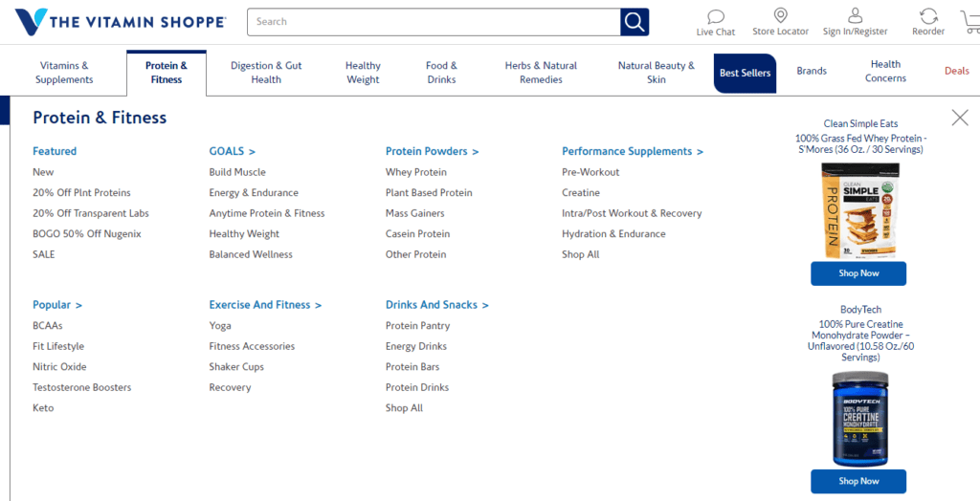Open Other Protein link
Screen dimensions: 980x501
[415, 254]
